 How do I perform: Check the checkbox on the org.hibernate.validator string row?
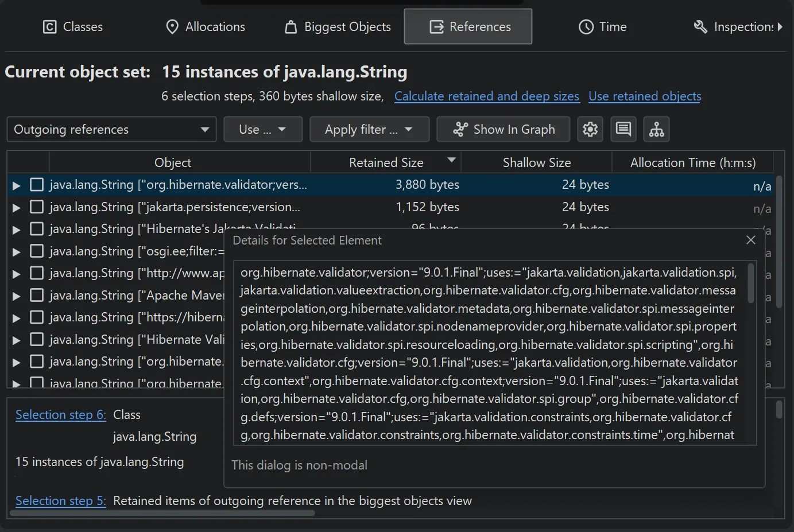(36, 184)
